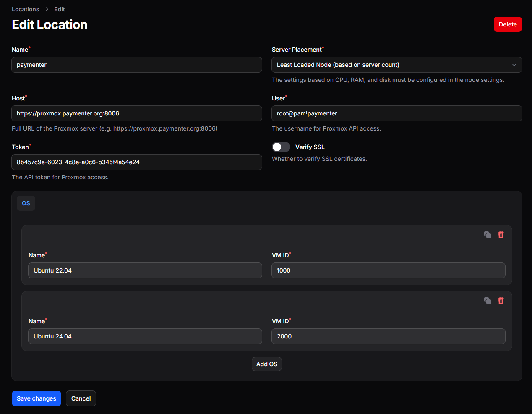Viewport: 532px width, 414px height.
Task: Click the VM ID field containing 2000
Action: 388,336
